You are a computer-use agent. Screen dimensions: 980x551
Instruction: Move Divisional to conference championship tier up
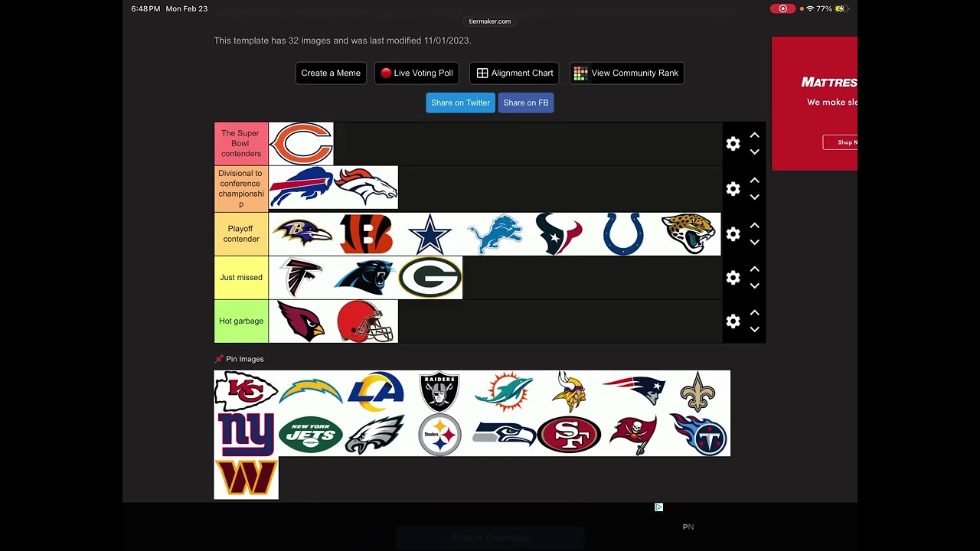(754, 181)
